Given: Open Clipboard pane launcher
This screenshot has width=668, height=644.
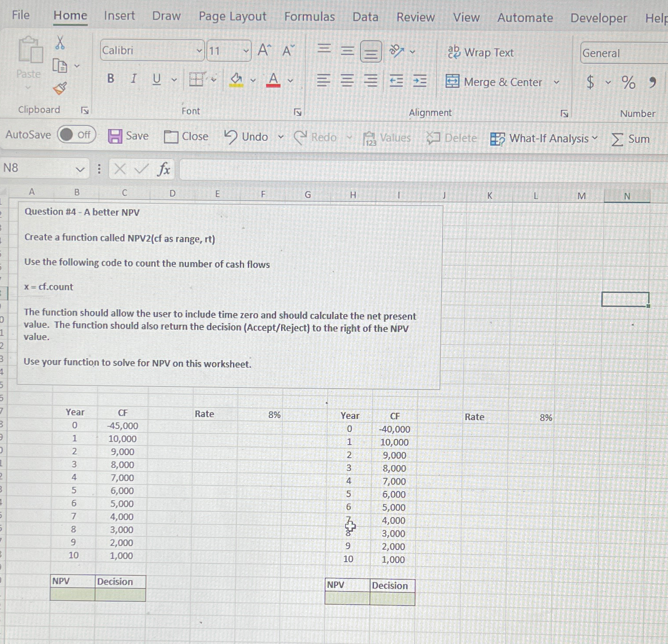Looking at the screenshot, I should 85,111.
